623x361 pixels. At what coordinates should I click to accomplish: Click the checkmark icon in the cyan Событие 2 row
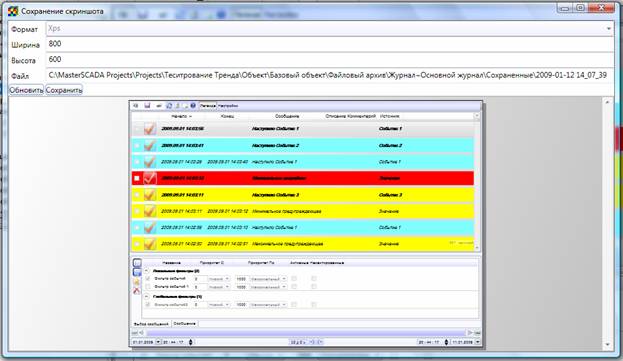[149, 145]
